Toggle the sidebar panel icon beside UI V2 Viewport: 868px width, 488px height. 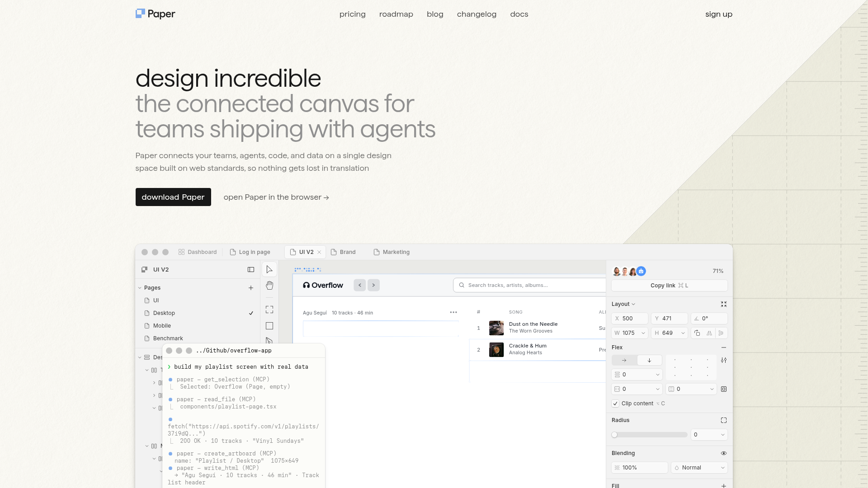tap(251, 270)
